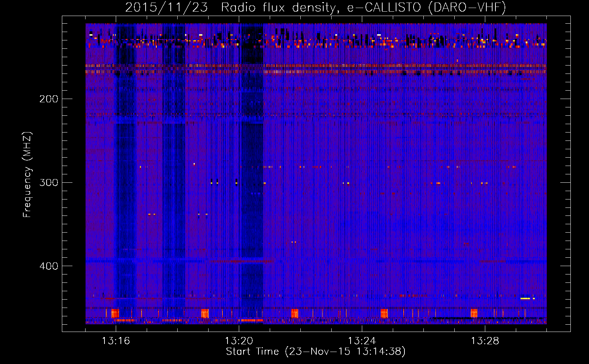
Task: Select the 13:16 time tick label
Action: (116, 341)
